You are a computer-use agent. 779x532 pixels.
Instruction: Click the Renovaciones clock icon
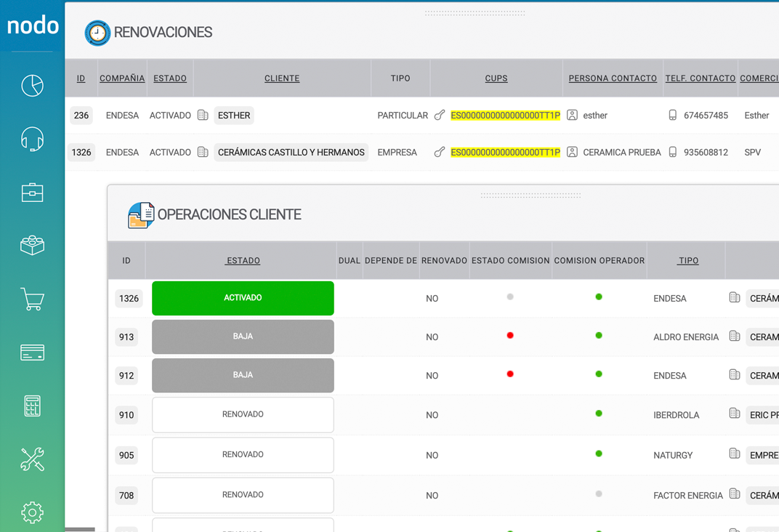(97, 33)
